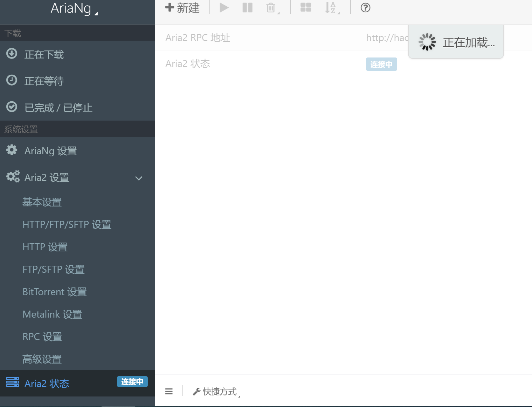Click the select-all grid icon
The height and width of the screenshot is (407, 532).
pos(306,7)
